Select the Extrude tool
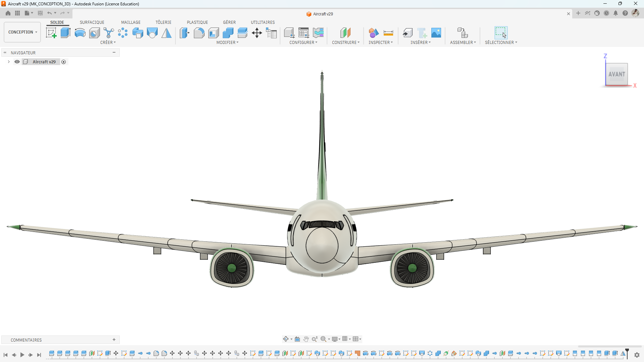The width and height of the screenshot is (644, 362). click(x=65, y=33)
